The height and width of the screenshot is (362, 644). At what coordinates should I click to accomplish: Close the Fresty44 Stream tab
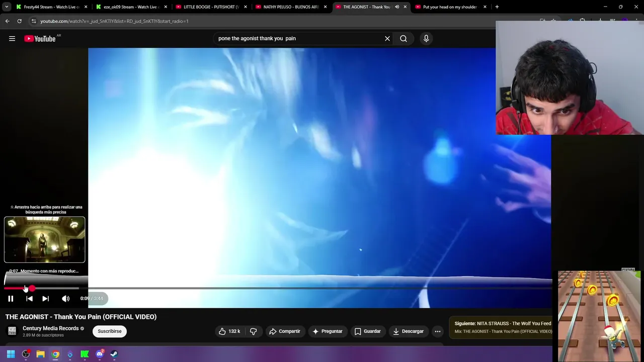[x=86, y=7]
